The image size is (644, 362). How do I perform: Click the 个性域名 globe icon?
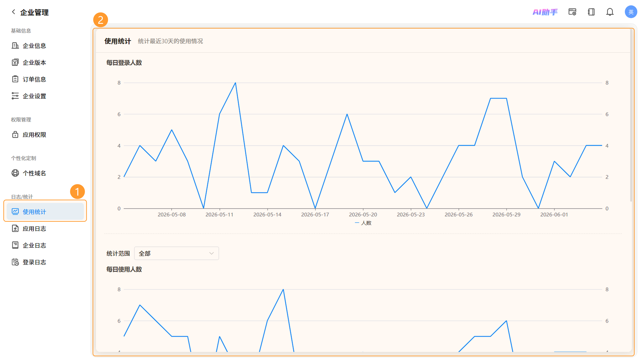click(x=15, y=173)
